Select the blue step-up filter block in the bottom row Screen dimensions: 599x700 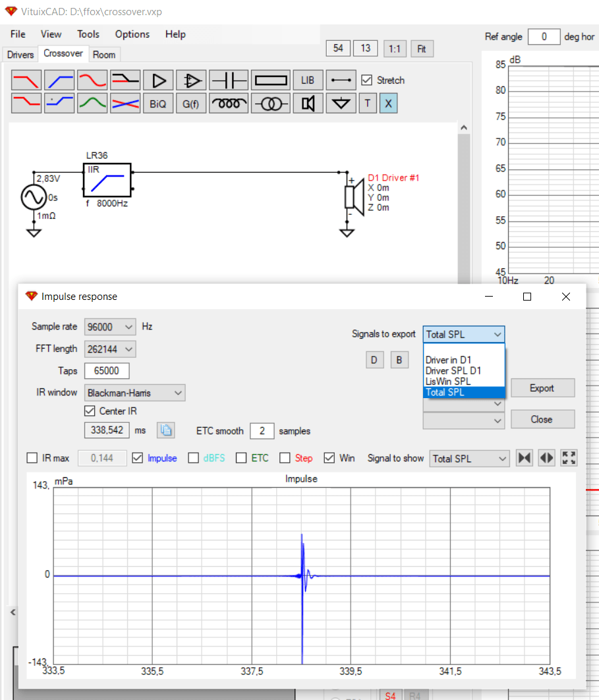click(59, 103)
